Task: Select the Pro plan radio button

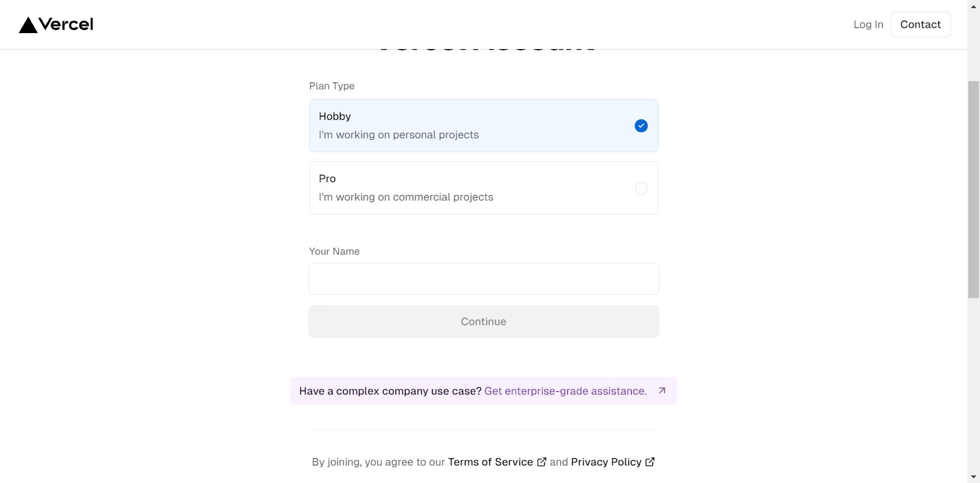Action: [x=641, y=188]
